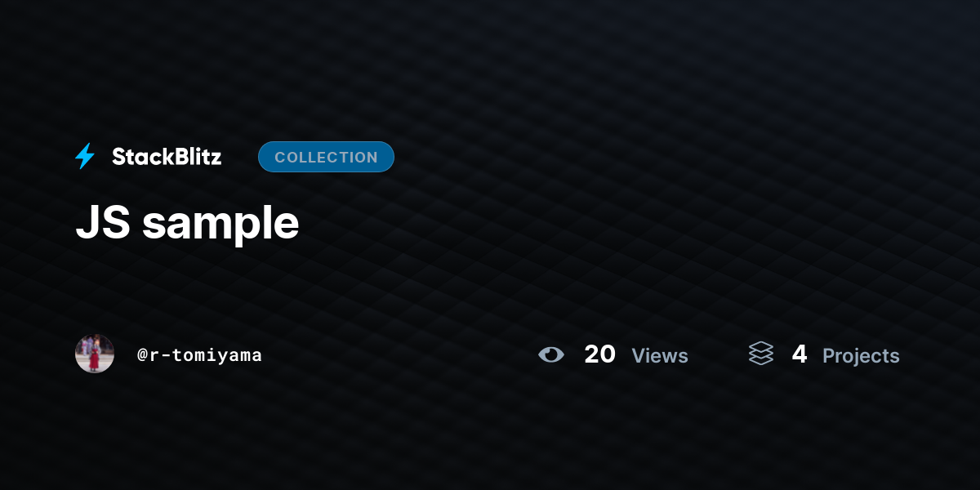Click the Projects label

tap(861, 356)
